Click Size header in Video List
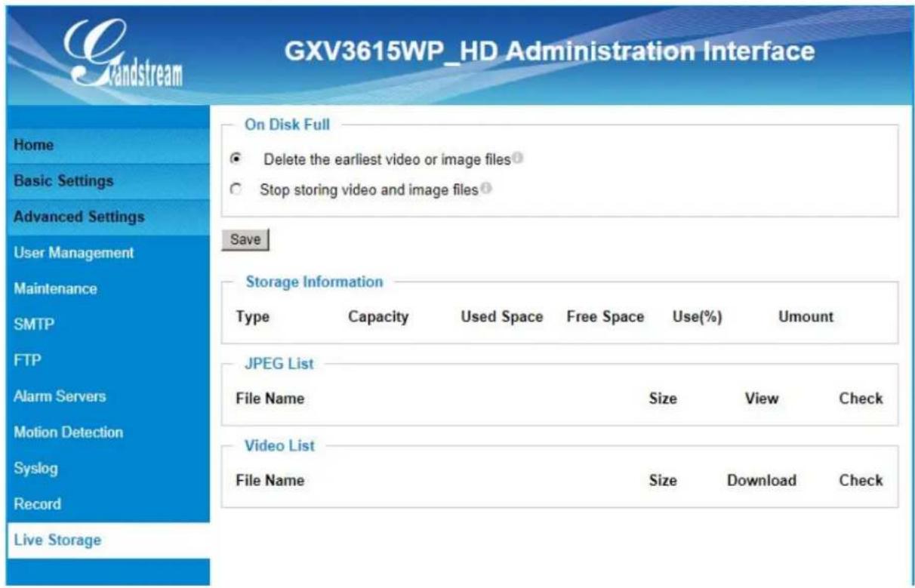 pos(663,480)
